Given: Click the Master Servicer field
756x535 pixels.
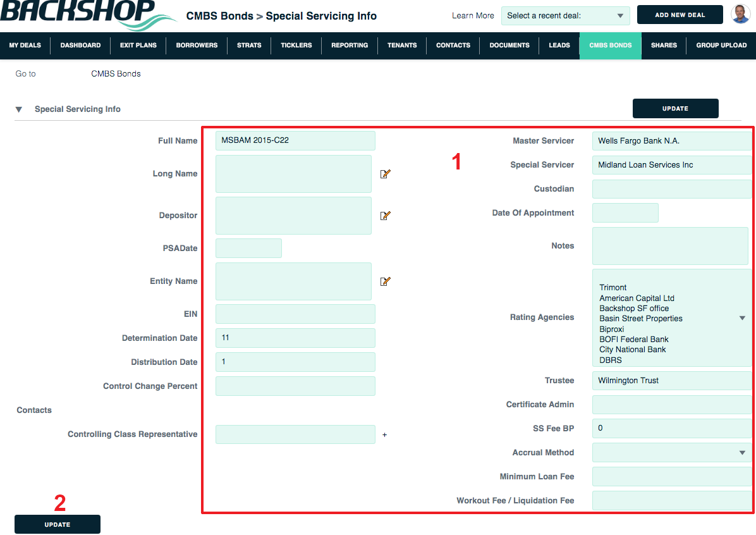Looking at the screenshot, I should click(x=671, y=141).
